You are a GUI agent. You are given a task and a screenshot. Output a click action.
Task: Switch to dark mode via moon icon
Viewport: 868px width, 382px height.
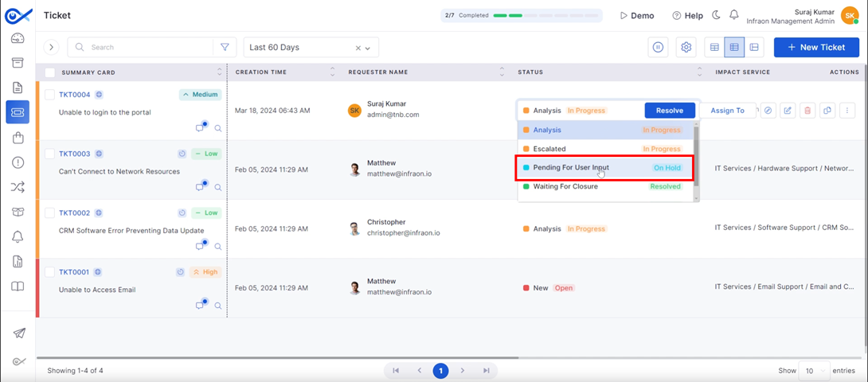coord(715,15)
